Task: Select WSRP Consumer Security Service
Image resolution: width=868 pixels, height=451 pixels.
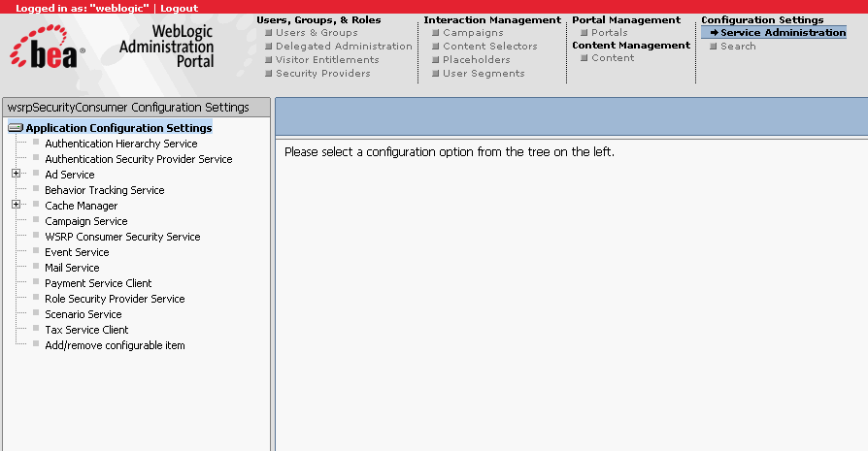Action: tap(122, 237)
